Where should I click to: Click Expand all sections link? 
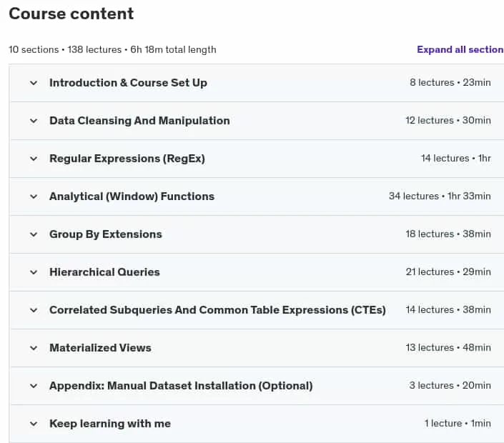460,49
